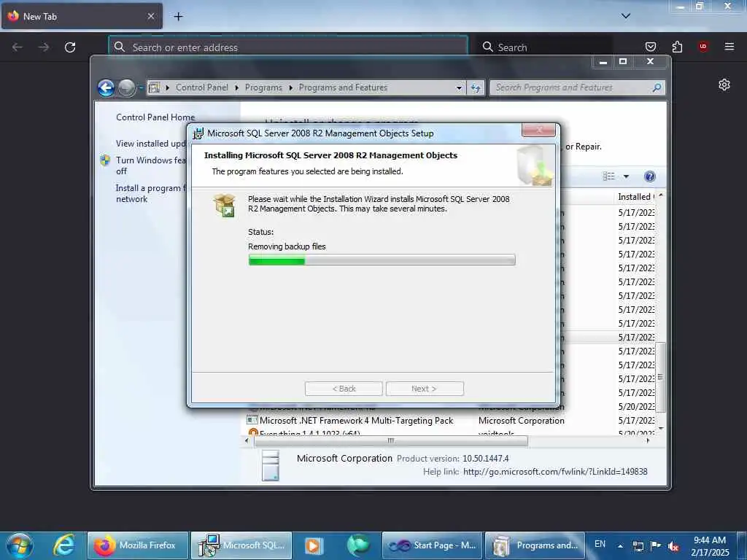Click Control Panel forward arrow button
Image resolution: width=747 pixels, height=560 pixels.
click(126, 87)
